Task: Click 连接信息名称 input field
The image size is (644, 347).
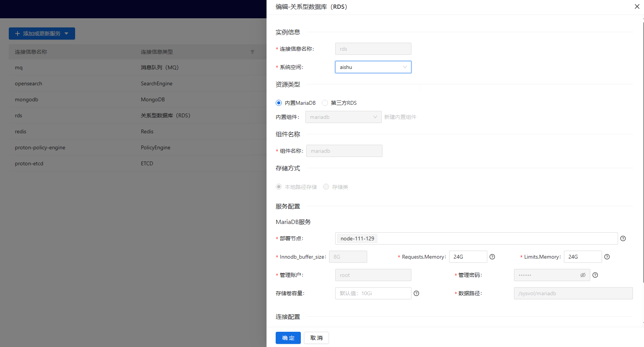Action: pos(373,49)
